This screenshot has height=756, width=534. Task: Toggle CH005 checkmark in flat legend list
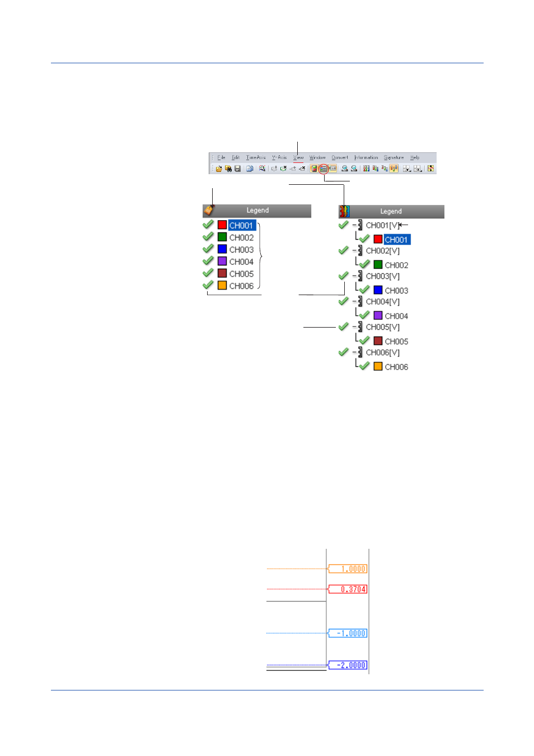coord(208,273)
